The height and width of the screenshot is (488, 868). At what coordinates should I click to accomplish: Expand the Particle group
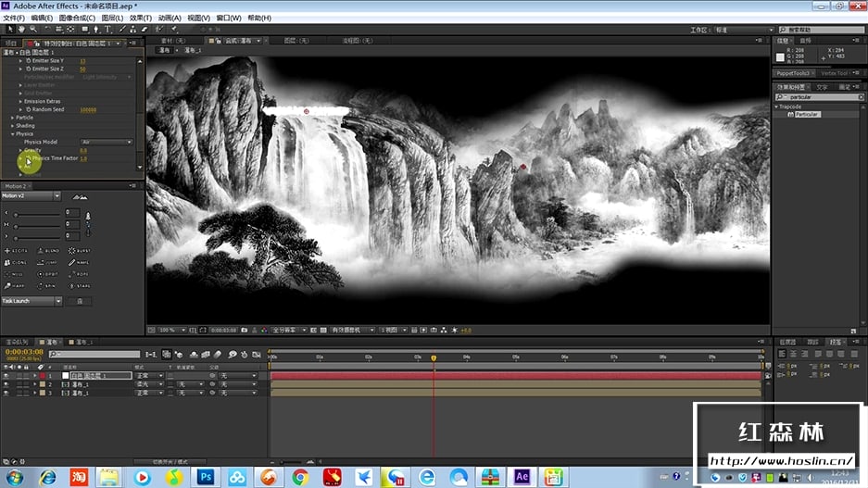13,118
